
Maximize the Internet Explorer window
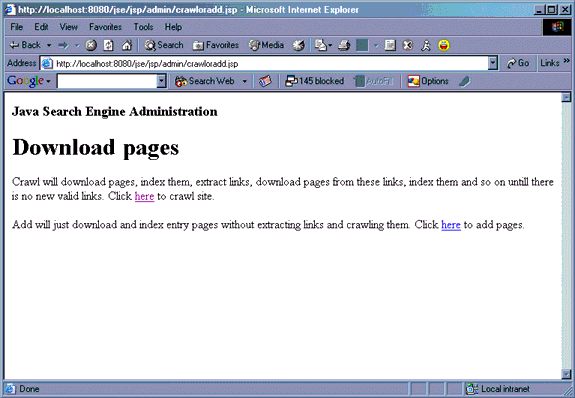552,10
